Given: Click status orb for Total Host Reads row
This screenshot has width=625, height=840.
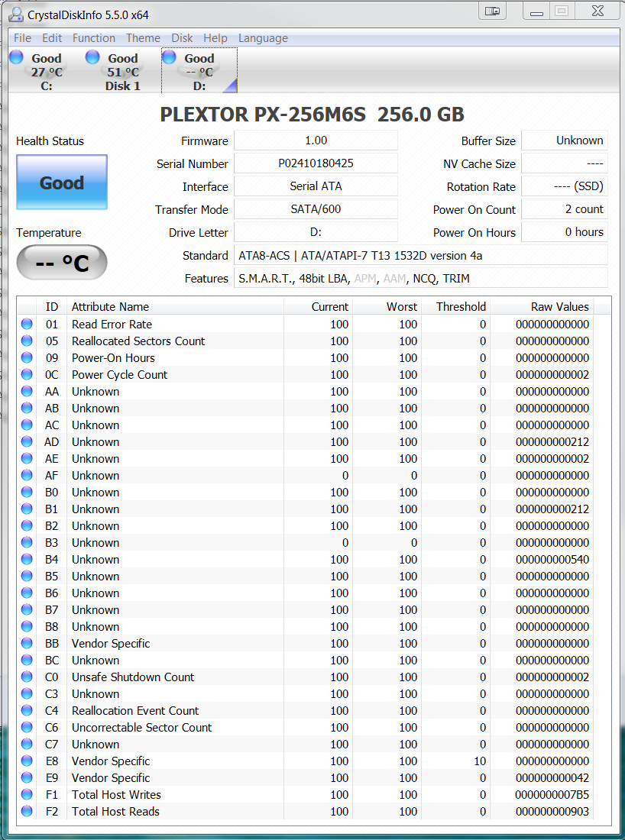Looking at the screenshot, I should point(28,812).
